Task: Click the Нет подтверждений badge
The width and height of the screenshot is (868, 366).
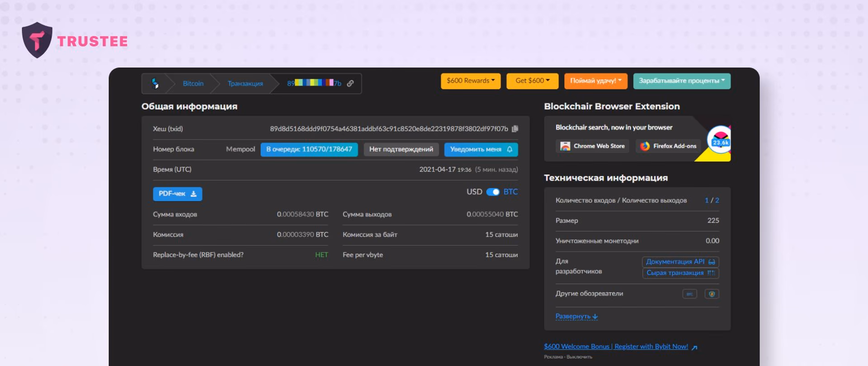Action: pos(401,150)
